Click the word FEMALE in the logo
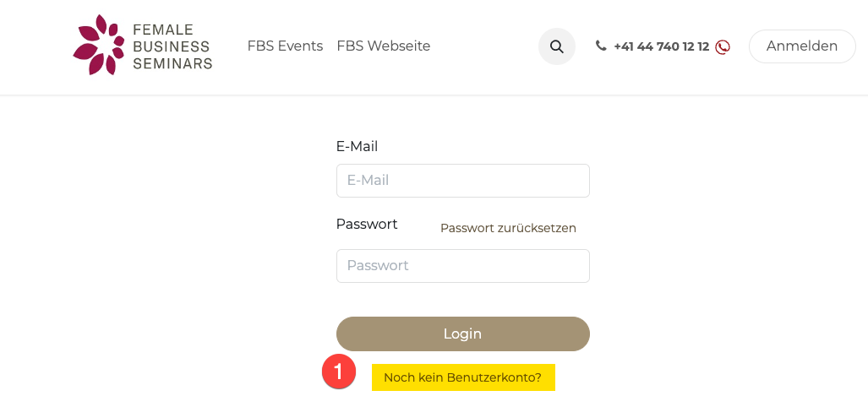The image size is (868, 396). coord(159,30)
